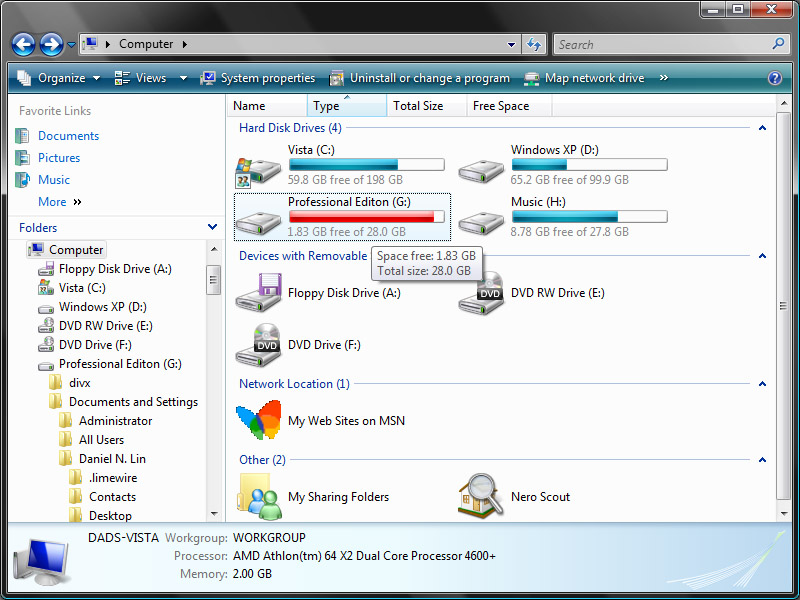Select Windows XP (D:) in the folder tree

coord(103,307)
